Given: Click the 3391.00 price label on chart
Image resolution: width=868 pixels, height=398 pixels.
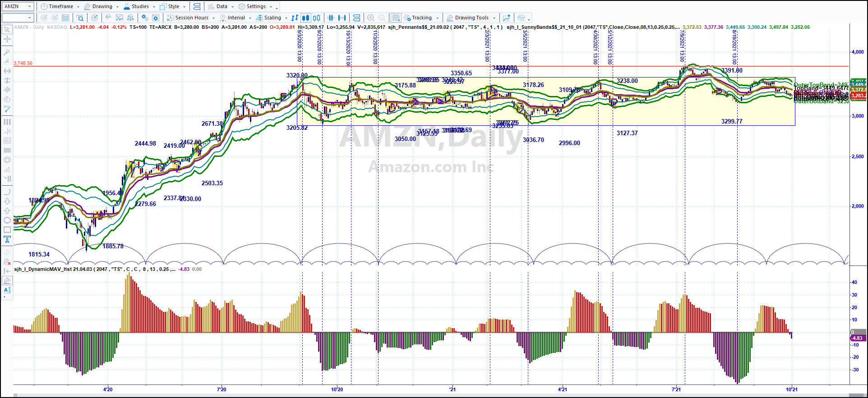Looking at the screenshot, I should (732, 70).
